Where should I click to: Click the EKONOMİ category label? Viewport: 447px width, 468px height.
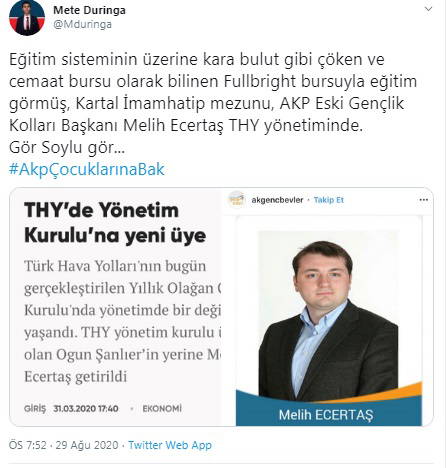(x=162, y=409)
